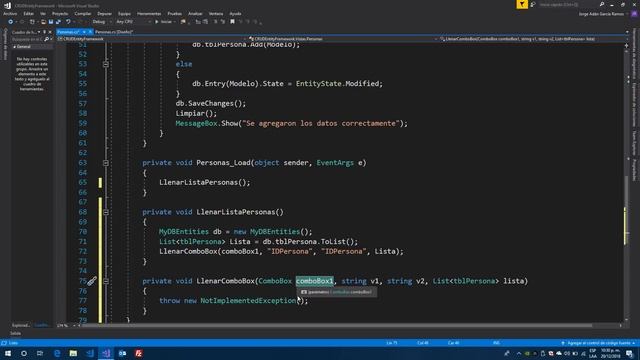This screenshot has width=640, height=360.
Task: Open the class navigation dropdown CRUDEntityFramework.Vistas.Personas
Action: pos(343,39)
